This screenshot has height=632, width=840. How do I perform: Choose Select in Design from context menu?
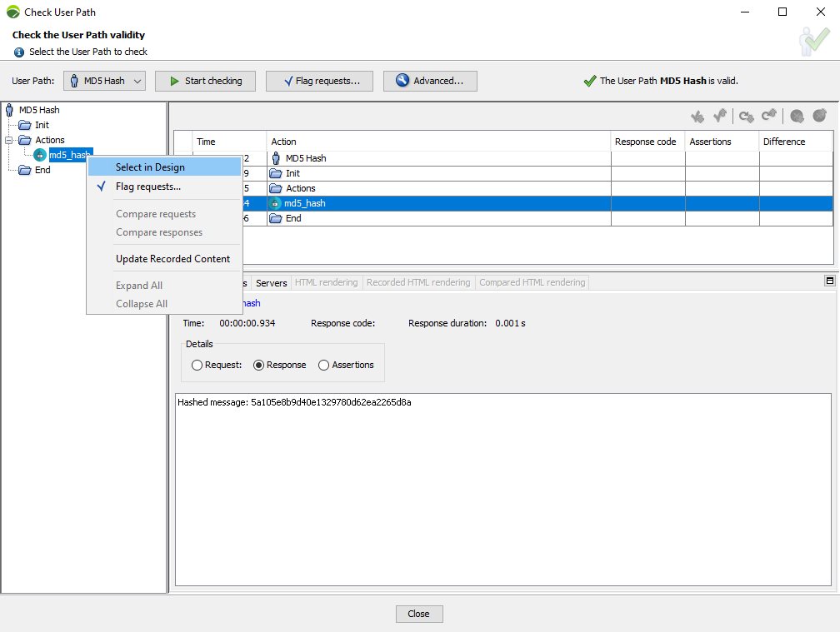point(150,167)
